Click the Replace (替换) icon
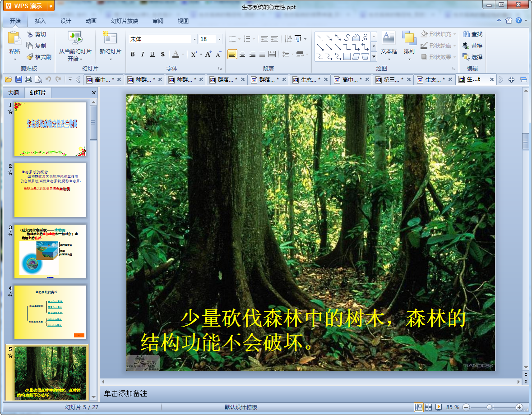Viewport: 532px width, 415px height. point(466,46)
